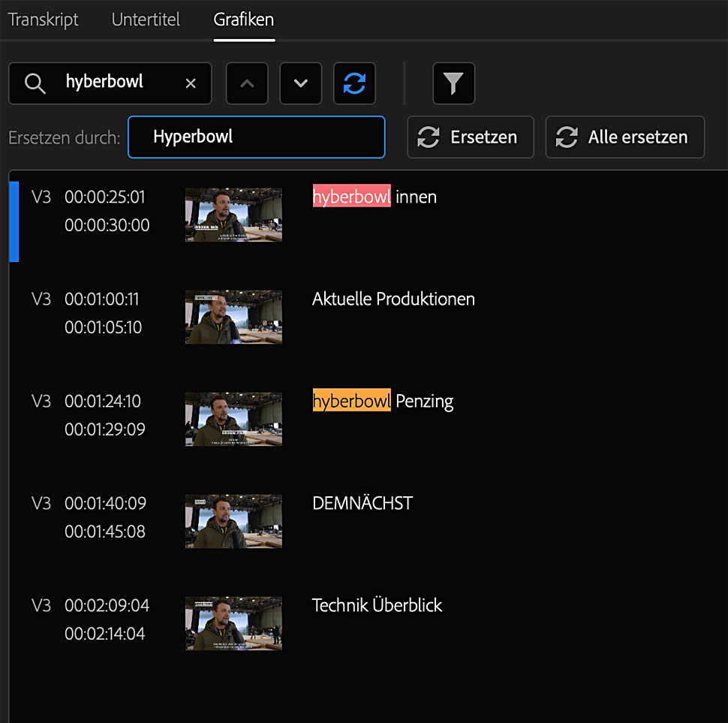Open thumbnail of clip at 00:02:09:04
This screenshot has width=728, height=723.
coord(233,623)
